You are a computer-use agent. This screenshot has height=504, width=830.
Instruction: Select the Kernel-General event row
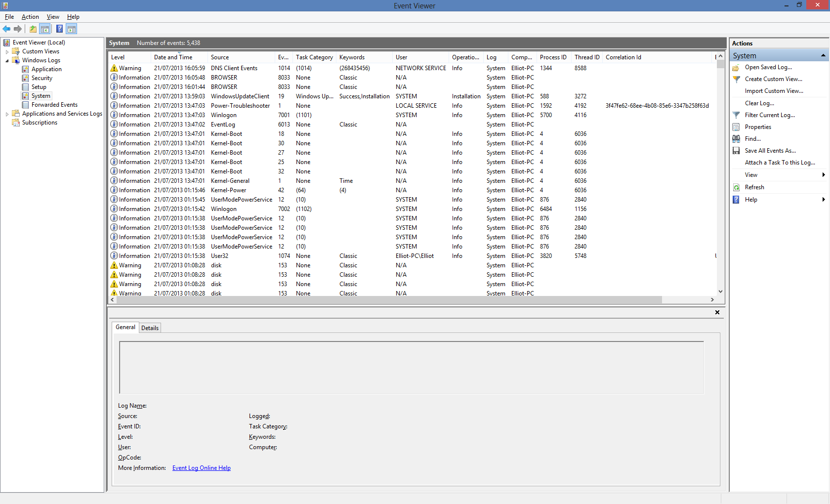point(412,181)
